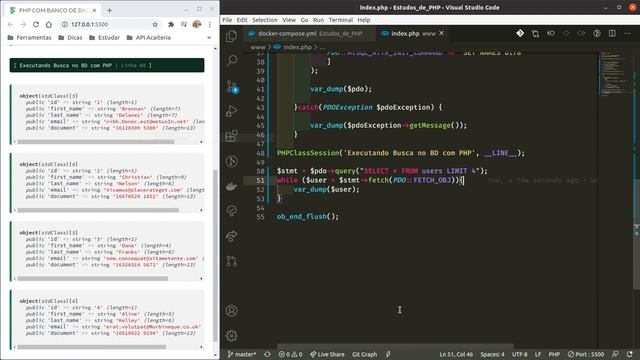Open notifications bell in status bar
The height and width of the screenshot is (360, 640).
coord(630,354)
